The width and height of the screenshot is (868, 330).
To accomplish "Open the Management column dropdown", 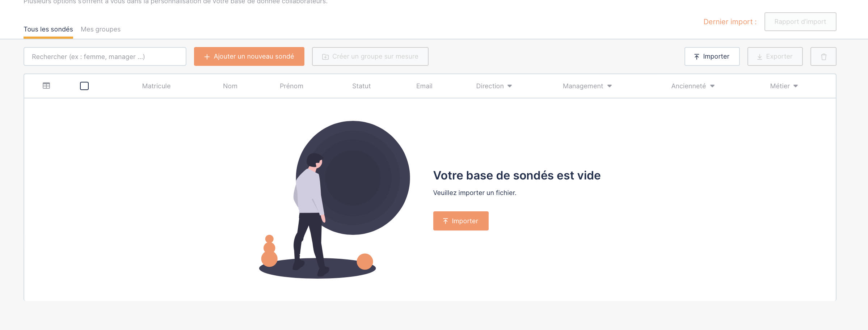I will coord(610,86).
